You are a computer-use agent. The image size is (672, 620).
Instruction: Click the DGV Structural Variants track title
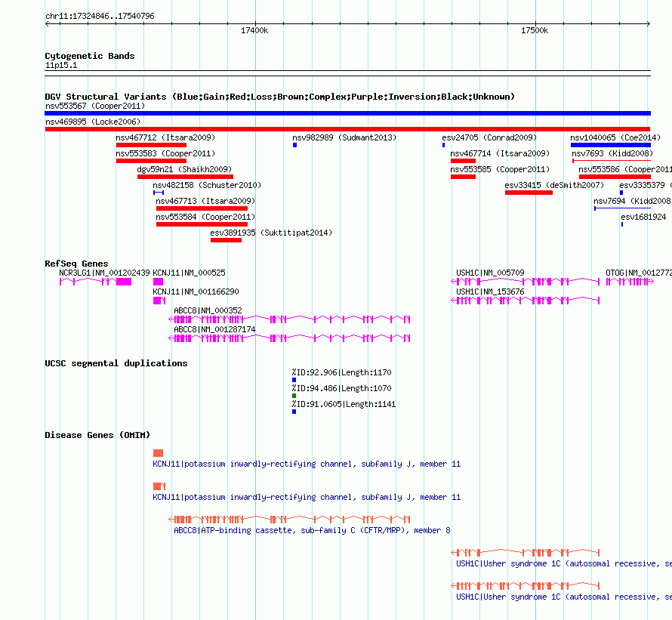(280, 97)
